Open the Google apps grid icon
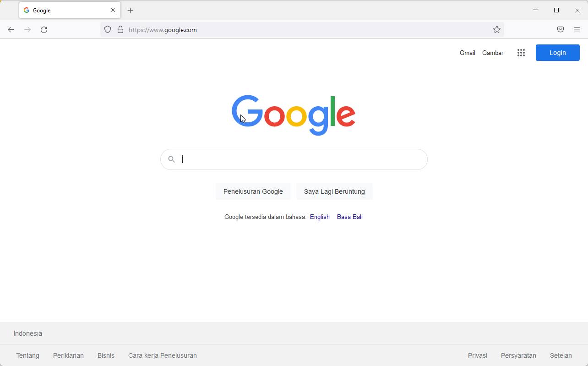This screenshot has height=366, width=588. pos(521,53)
